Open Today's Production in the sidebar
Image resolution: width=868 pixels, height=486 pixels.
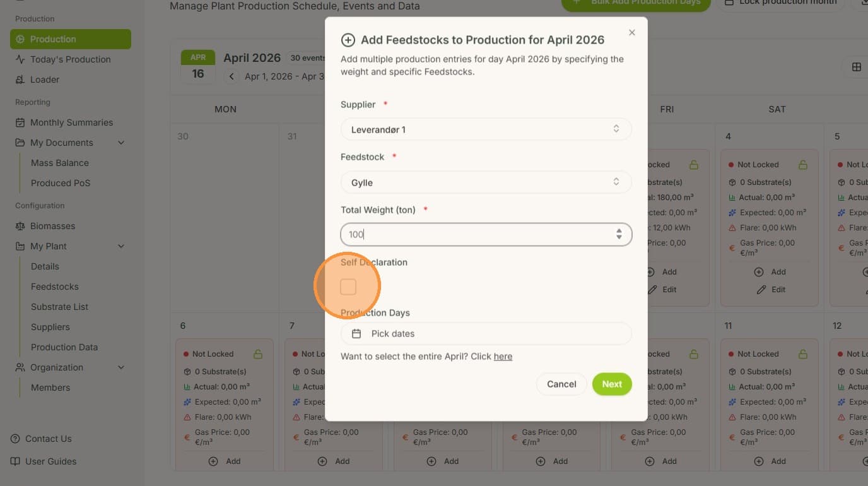71,59
